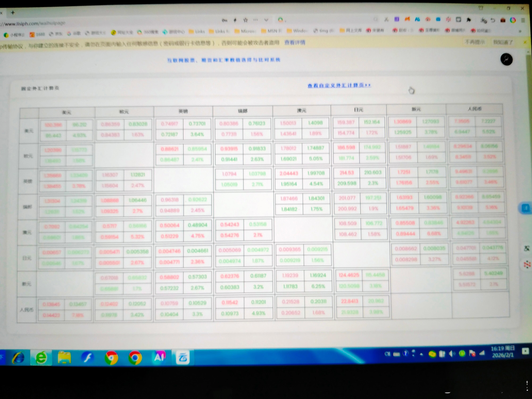Viewport: 532px width, 399px height.
Task: Open a new browser tab
Action: [13, 13]
